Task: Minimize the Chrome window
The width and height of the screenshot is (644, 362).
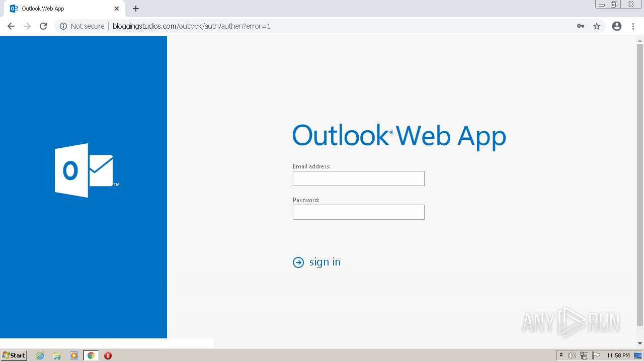Action: coord(602,5)
